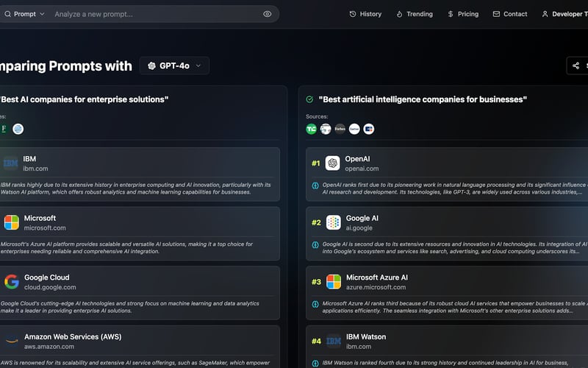Open the cloud.google.com link

point(50,287)
